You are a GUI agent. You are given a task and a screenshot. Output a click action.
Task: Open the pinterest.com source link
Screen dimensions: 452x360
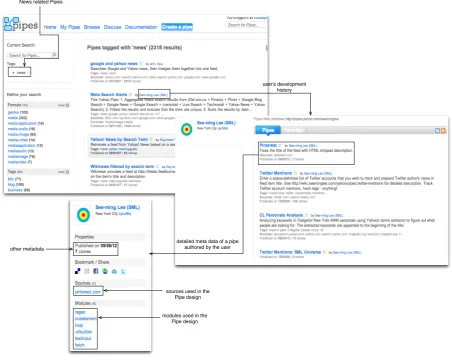click(88, 292)
